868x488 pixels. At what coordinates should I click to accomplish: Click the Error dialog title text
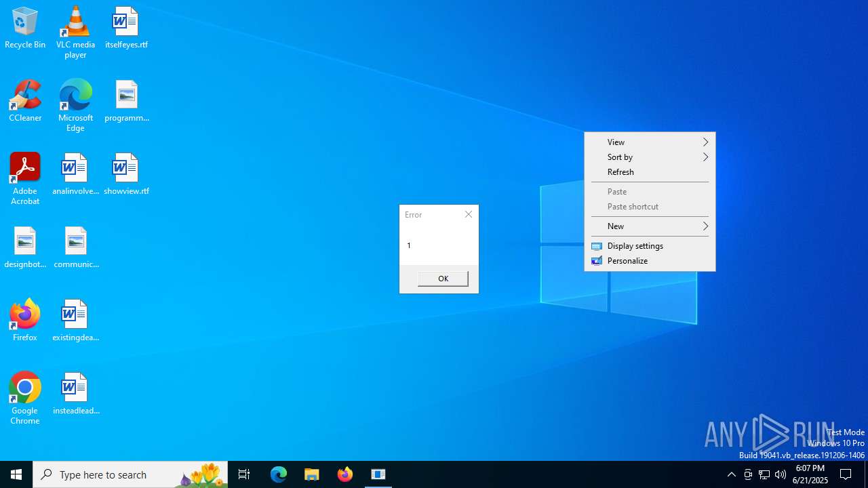coord(413,215)
